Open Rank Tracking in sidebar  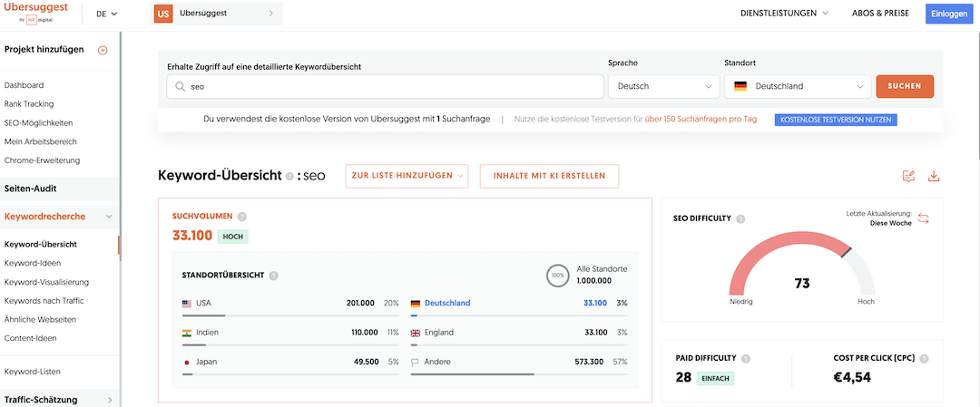coord(29,103)
